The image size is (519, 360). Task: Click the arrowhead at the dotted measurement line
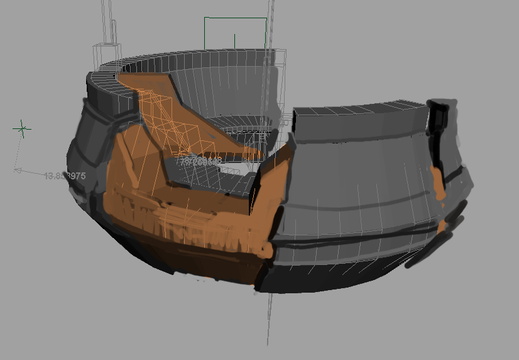(18, 170)
